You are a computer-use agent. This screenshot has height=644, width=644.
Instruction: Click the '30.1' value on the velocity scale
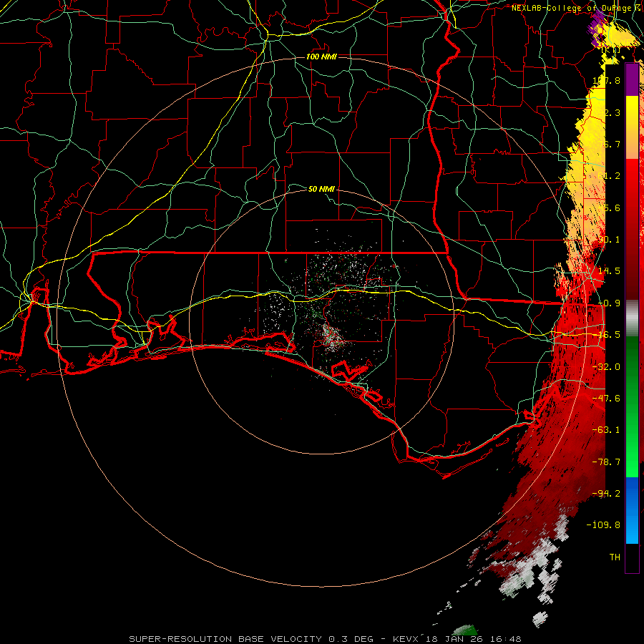609,240
